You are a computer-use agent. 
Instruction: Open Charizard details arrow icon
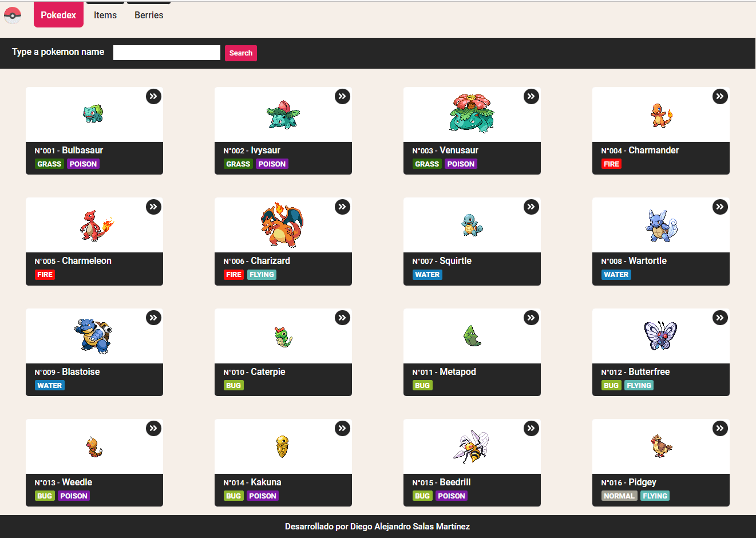click(342, 207)
